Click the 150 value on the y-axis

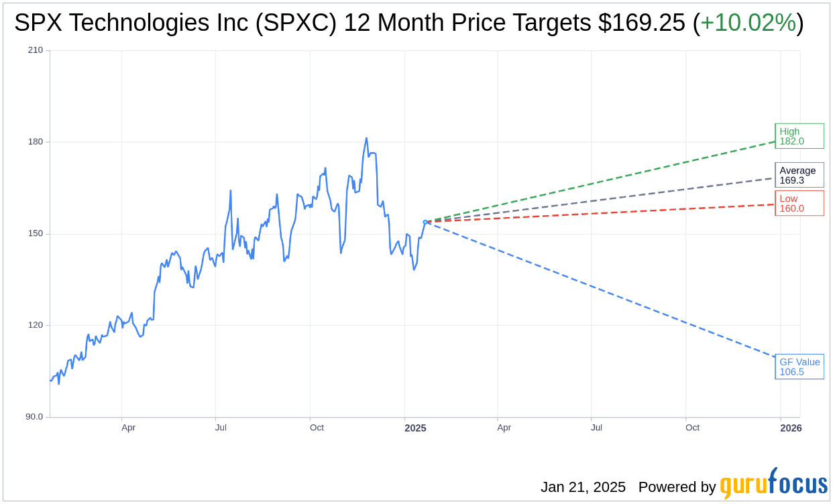click(x=36, y=234)
